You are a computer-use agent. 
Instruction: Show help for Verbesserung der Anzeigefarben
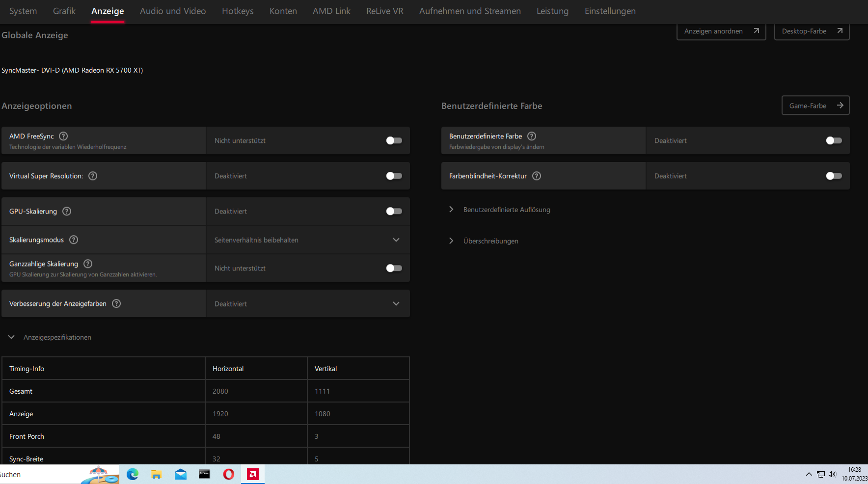(x=116, y=303)
